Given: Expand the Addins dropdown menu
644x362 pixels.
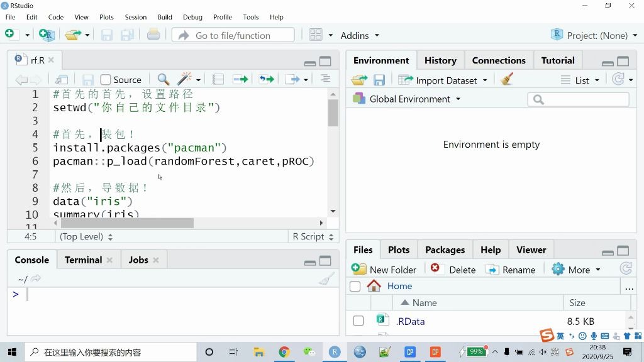Looking at the screenshot, I should point(360,35).
